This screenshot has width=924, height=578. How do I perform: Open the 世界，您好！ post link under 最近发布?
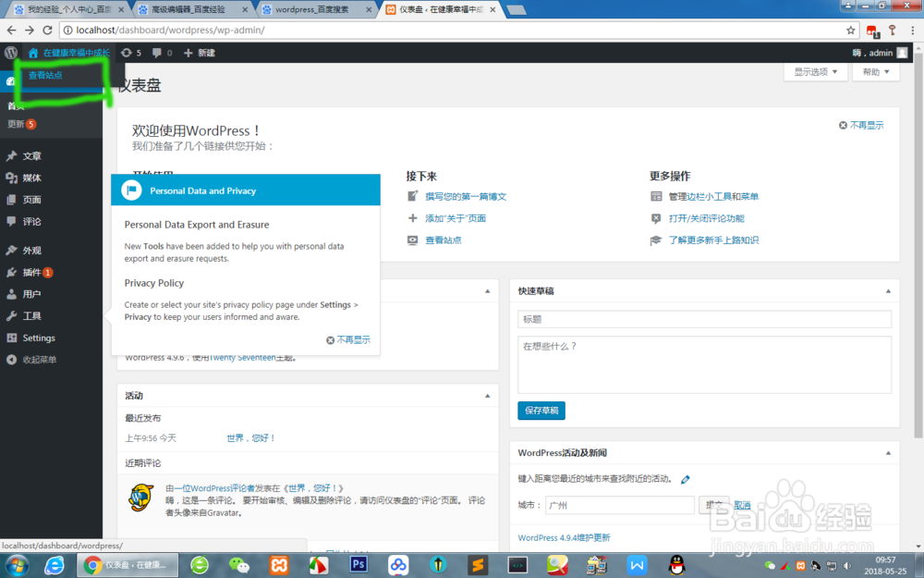tap(251, 437)
